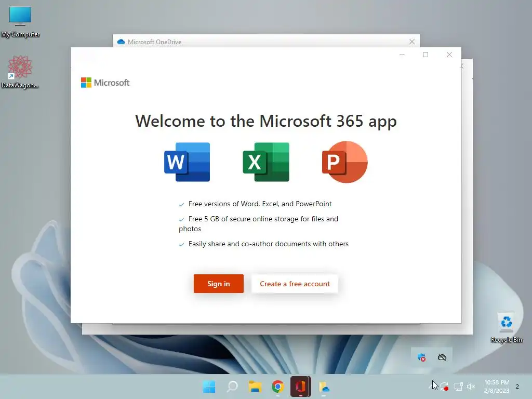Click the Word app icon
The height and width of the screenshot is (399, 532).
187,162
